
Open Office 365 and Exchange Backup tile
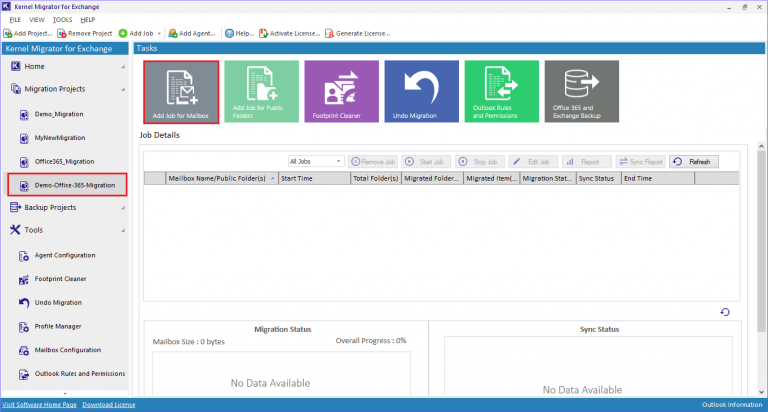point(581,92)
